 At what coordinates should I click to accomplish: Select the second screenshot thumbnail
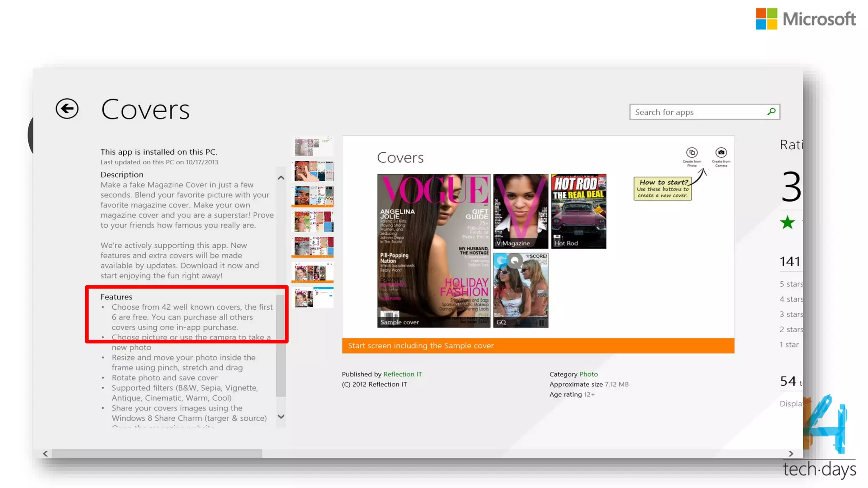point(313,171)
